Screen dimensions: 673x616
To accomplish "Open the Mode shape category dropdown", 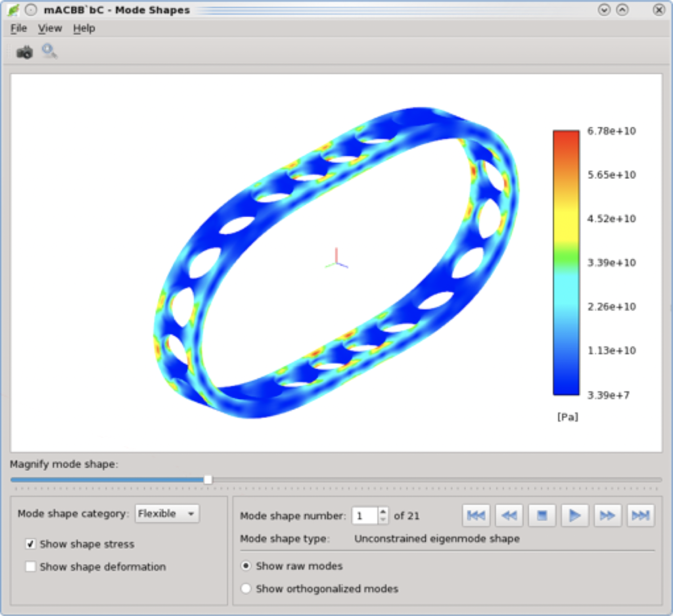I will point(167,513).
